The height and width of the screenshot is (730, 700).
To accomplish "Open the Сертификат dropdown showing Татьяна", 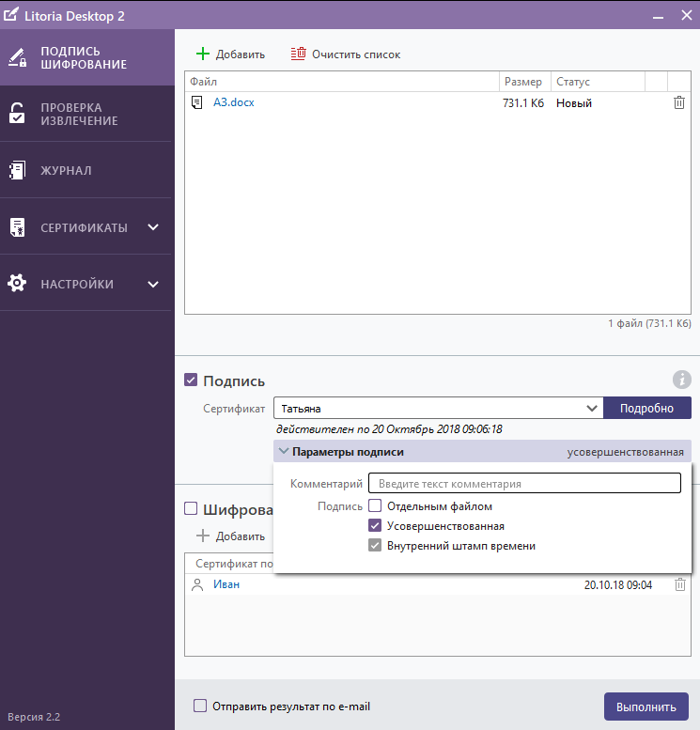I will [438, 409].
